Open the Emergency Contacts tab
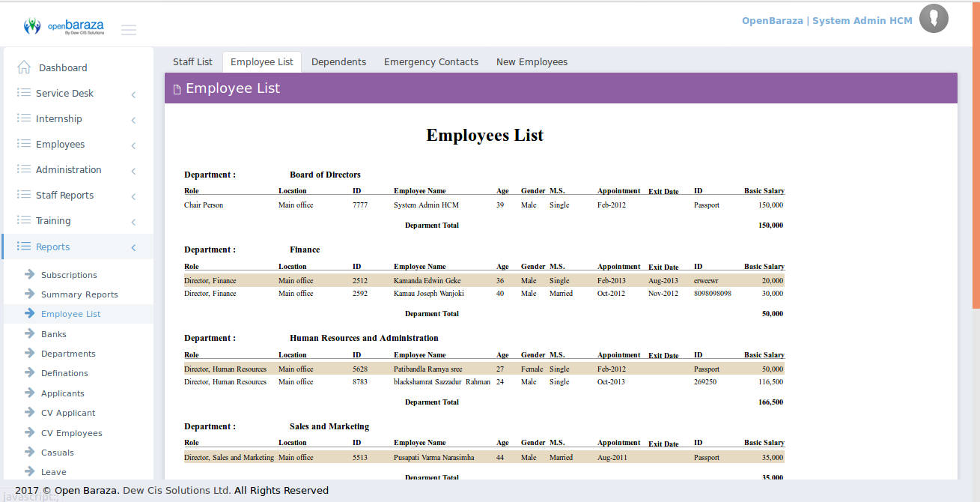 430,62
